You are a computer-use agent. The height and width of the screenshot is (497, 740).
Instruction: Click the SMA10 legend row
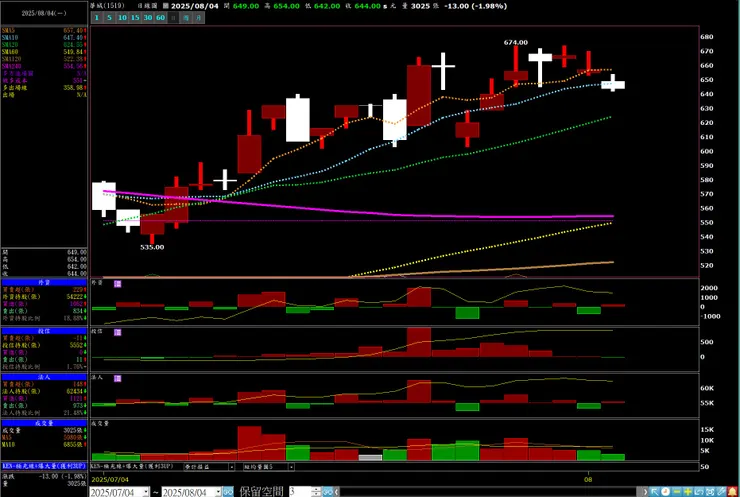coord(44,37)
